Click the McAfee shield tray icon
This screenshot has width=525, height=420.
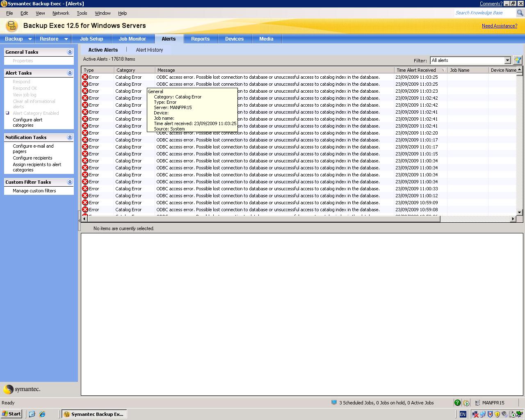click(x=490, y=414)
